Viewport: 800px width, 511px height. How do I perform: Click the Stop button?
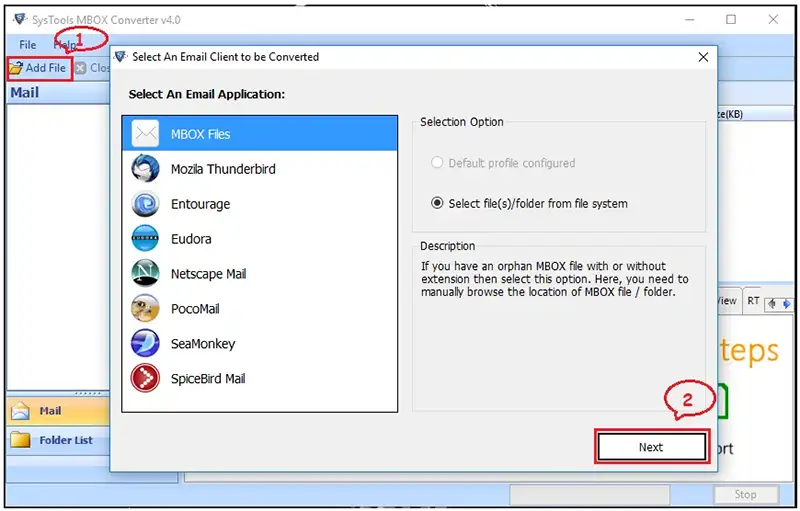[x=745, y=494]
